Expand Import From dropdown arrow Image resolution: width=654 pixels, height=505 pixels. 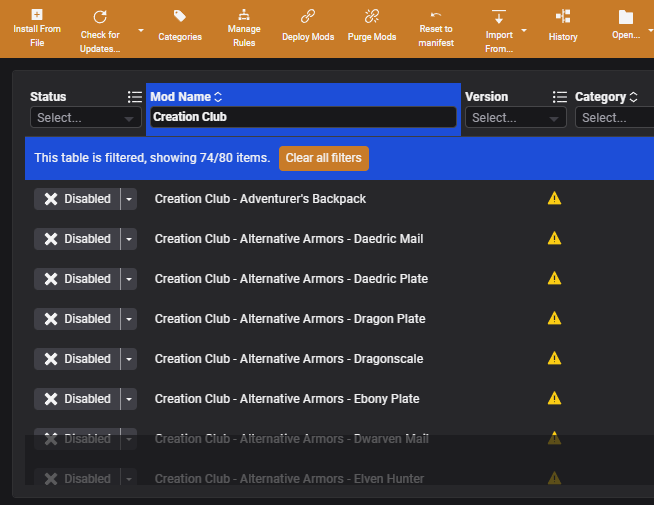click(524, 30)
